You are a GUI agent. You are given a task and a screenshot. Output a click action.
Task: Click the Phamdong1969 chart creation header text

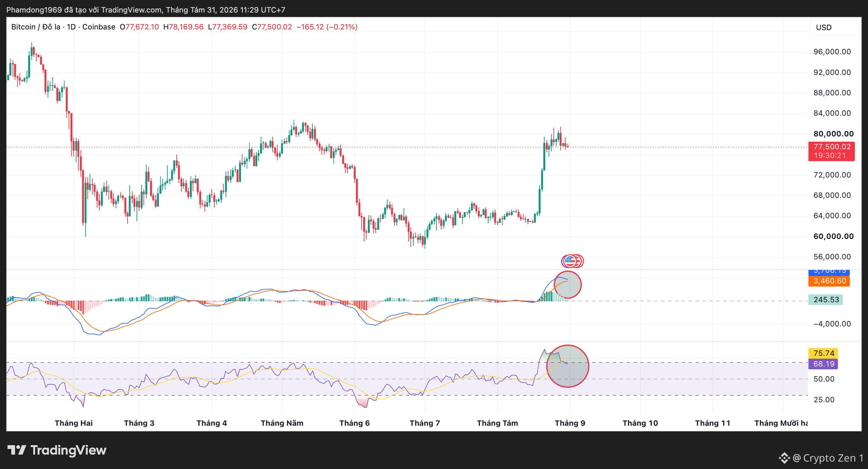[146, 9]
